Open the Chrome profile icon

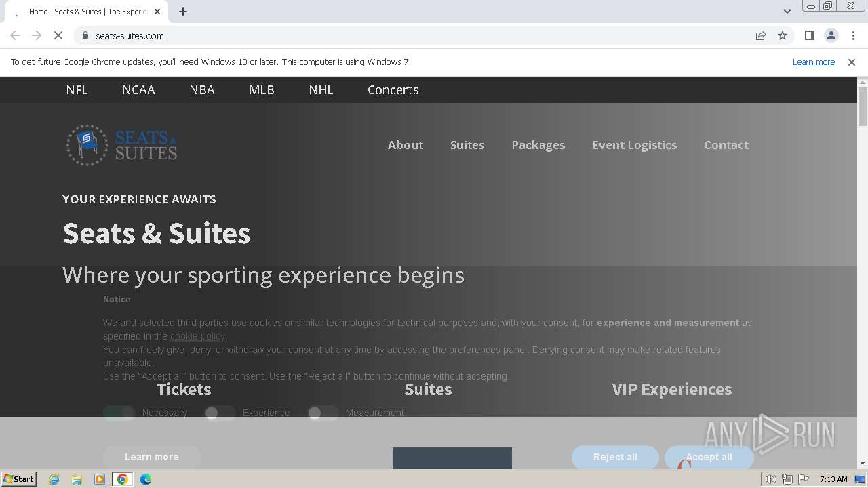[831, 35]
